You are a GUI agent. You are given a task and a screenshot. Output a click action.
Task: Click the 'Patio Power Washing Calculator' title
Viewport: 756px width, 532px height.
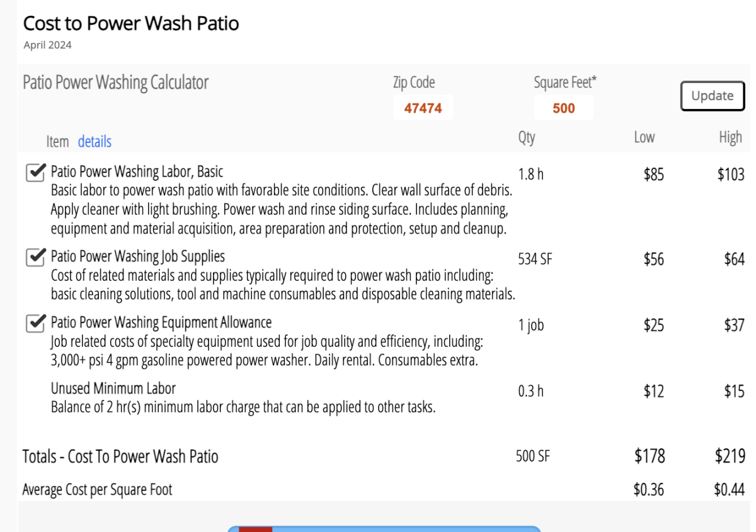tap(115, 82)
